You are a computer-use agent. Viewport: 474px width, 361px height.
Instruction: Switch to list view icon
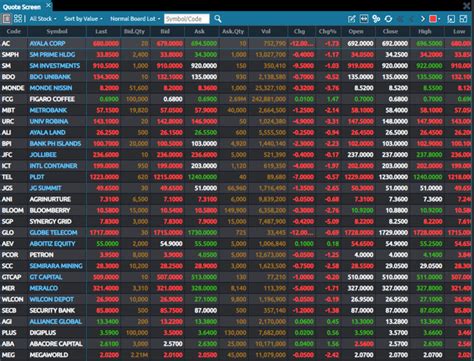[6, 19]
